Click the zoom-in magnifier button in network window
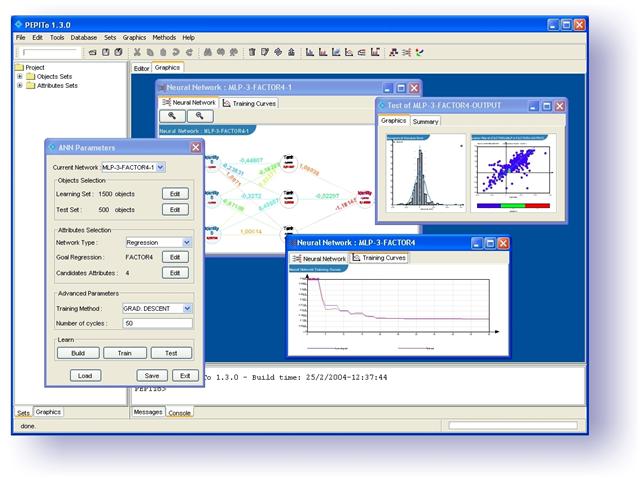Screen dimensions: 640x480 (x=175, y=116)
